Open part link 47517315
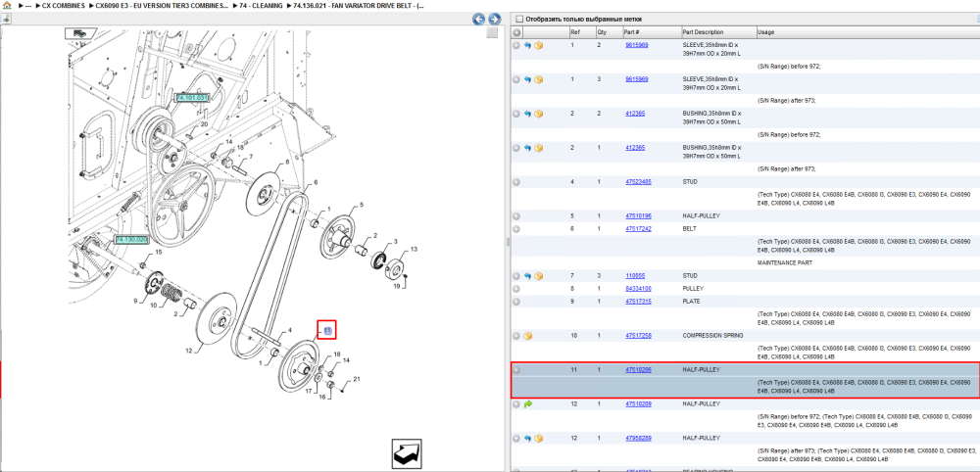The height and width of the screenshot is (472, 980). pyautogui.click(x=638, y=302)
